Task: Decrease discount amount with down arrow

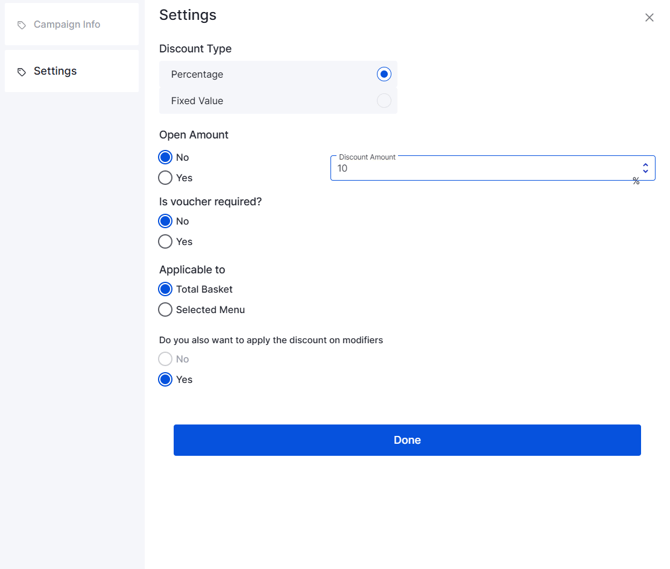Action: tap(645, 172)
